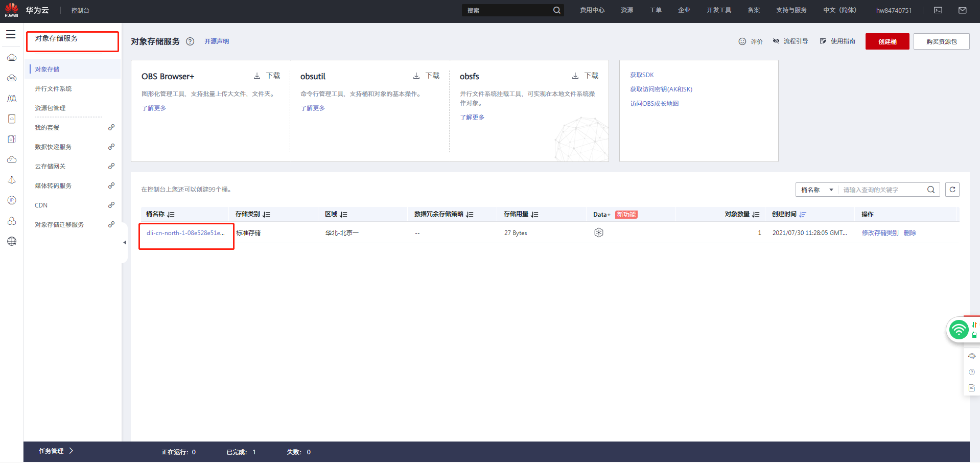
Task: Click the bucket search magnifier icon
Action: (x=931, y=190)
